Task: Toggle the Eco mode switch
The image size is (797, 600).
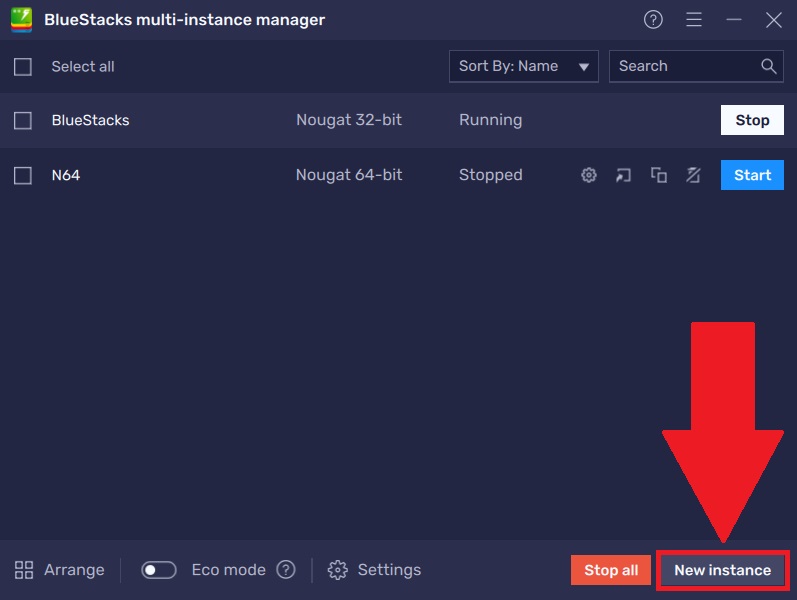Action: coord(159,570)
